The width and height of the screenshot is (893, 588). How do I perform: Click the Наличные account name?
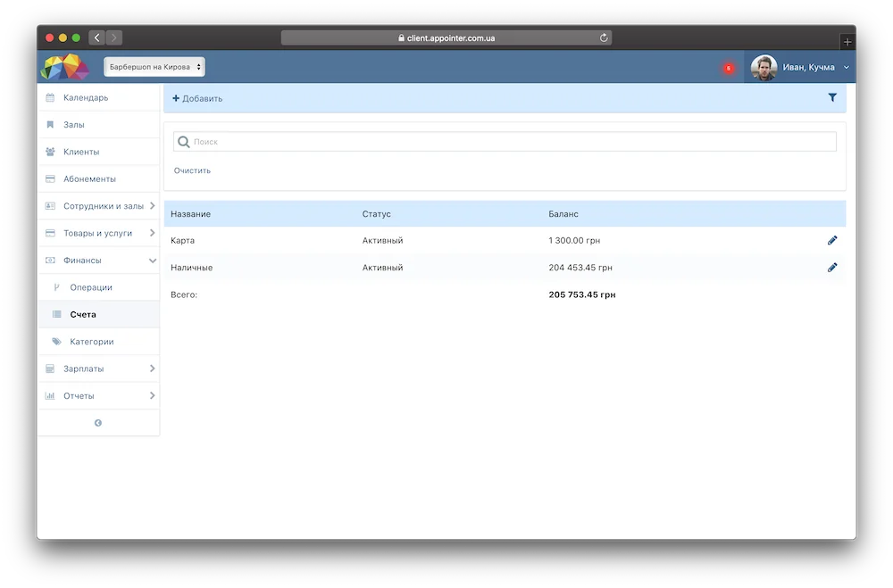click(x=191, y=268)
